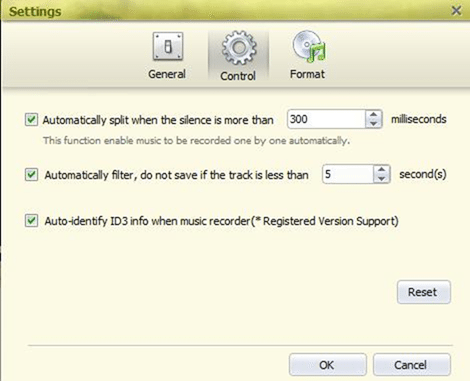Click the Format music disc icon
This screenshot has width=470, height=381.
pyautogui.click(x=309, y=46)
